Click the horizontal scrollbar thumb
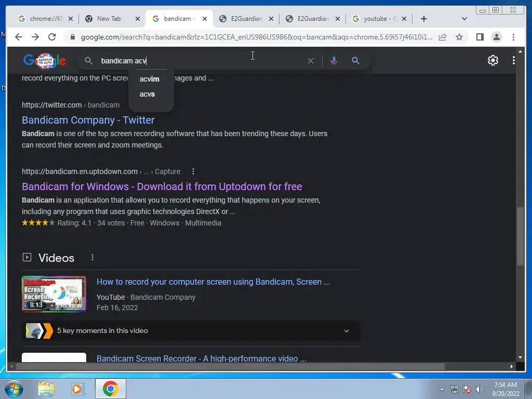Viewport: 532px width, 399px height. point(230,366)
